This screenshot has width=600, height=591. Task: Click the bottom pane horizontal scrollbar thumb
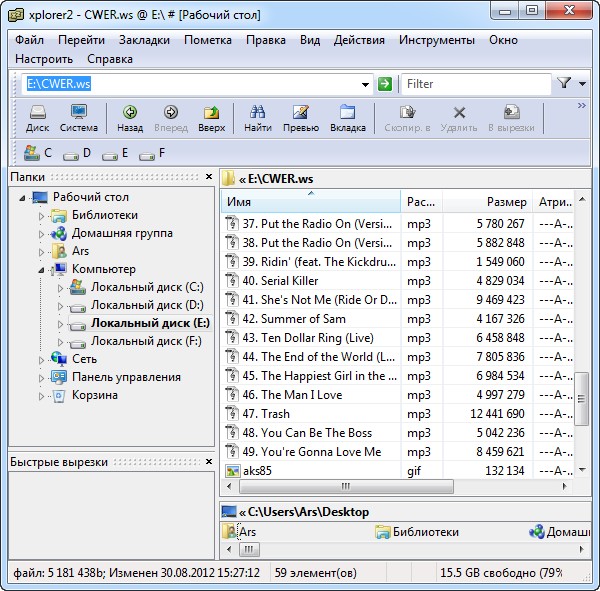249,550
